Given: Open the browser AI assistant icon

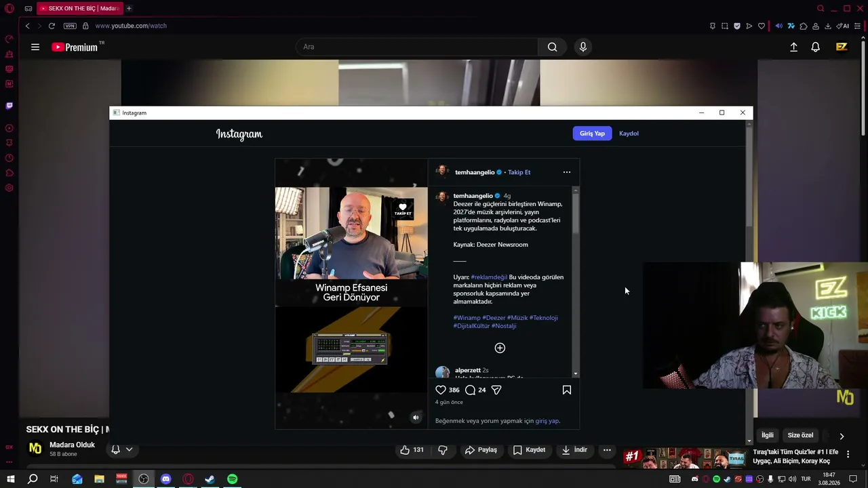Looking at the screenshot, I should [x=843, y=26].
